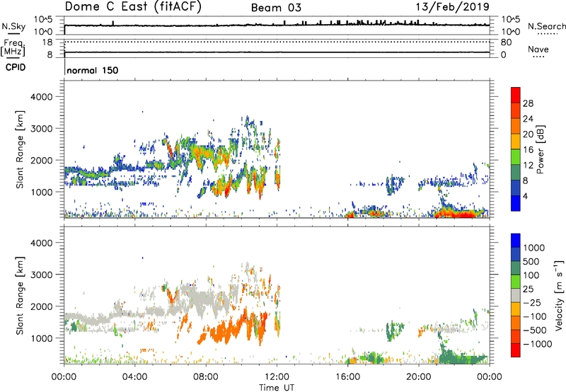The height and width of the screenshot is (392, 566).
Task: Click the "20:00" time tick label
Action: [419, 377]
